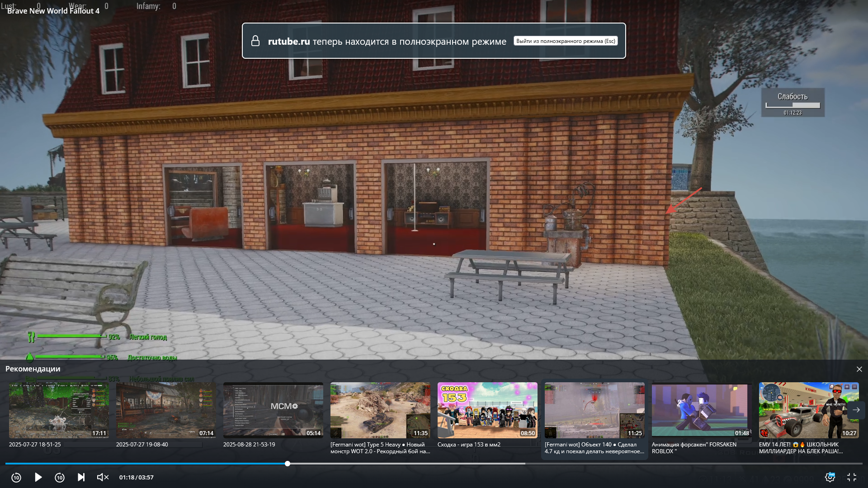Open quality settings gear icon
The image size is (868, 488).
tap(830, 477)
